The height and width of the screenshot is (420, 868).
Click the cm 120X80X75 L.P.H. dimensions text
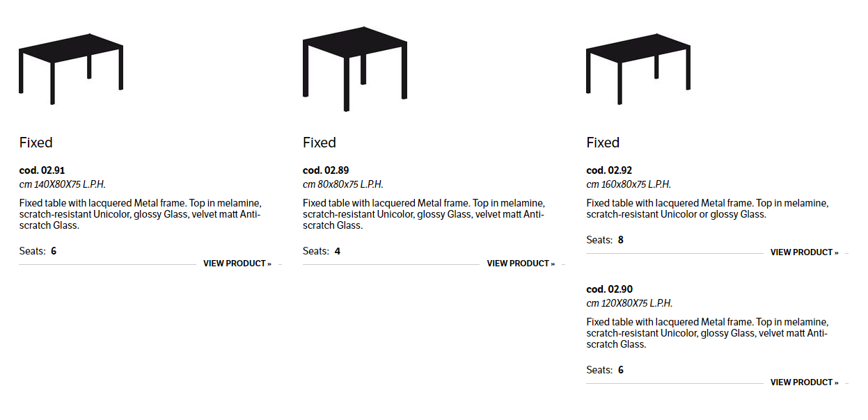[x=629, y=303]
